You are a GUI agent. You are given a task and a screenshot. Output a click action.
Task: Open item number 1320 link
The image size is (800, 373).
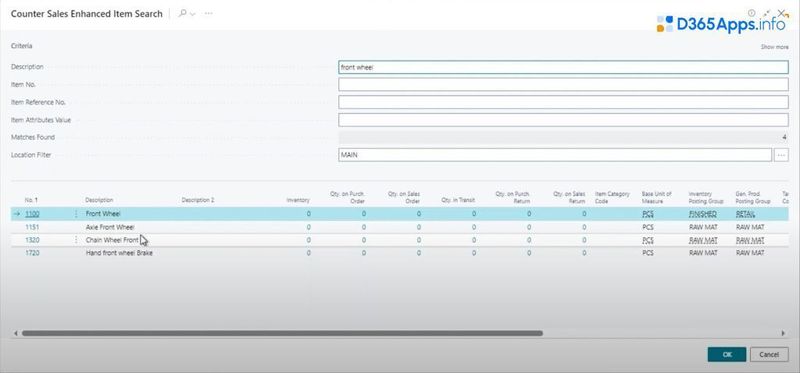click(32, 240)
